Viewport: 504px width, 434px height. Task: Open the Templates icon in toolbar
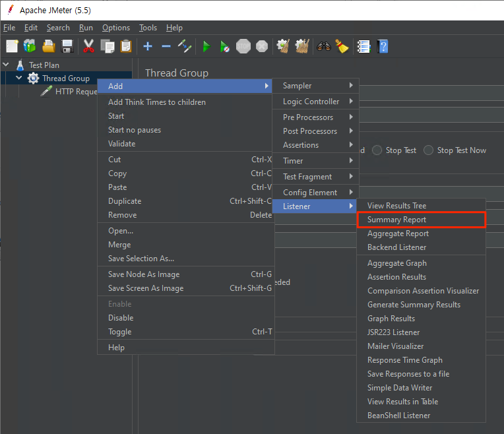[x=30, y=46]
